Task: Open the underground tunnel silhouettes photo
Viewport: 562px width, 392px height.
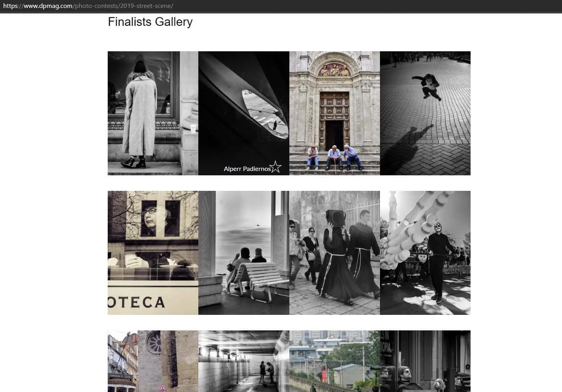Action: (244, 361)
